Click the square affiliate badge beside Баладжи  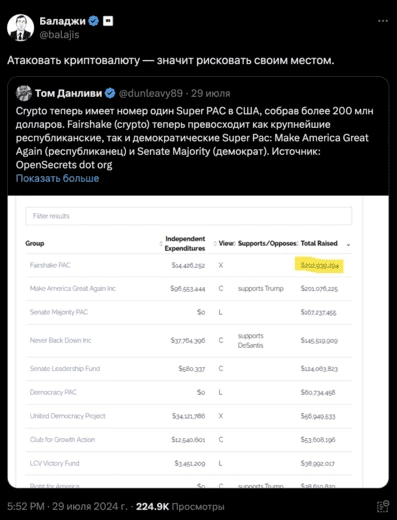pyautogui.click(x=108, y=21)
